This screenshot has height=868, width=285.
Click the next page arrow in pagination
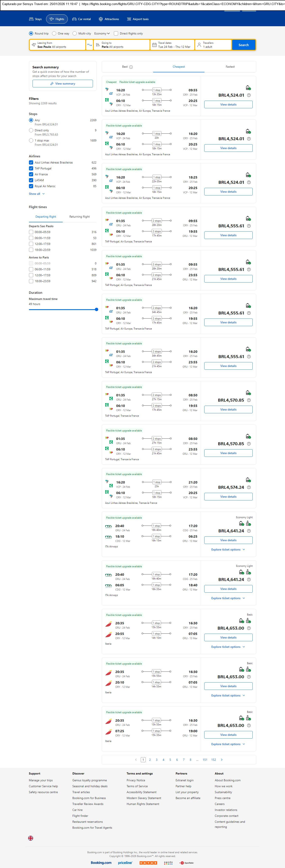(x=221, y=759)
